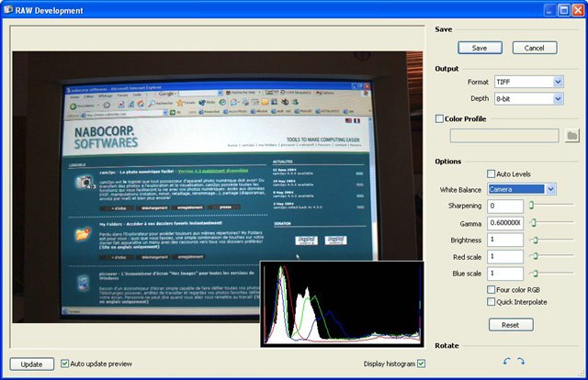588x380 pixels.
Task: Close the RAW Development window
Action: [578, 10]
